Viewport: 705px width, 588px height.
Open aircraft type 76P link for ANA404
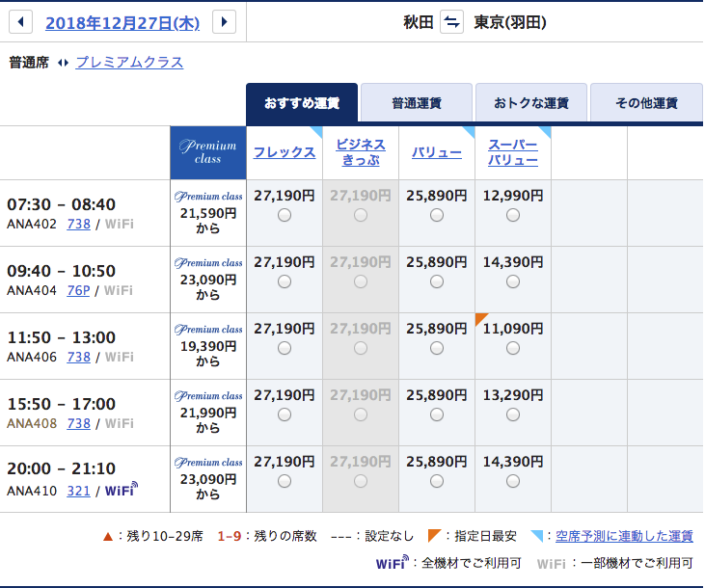[78, 290]
